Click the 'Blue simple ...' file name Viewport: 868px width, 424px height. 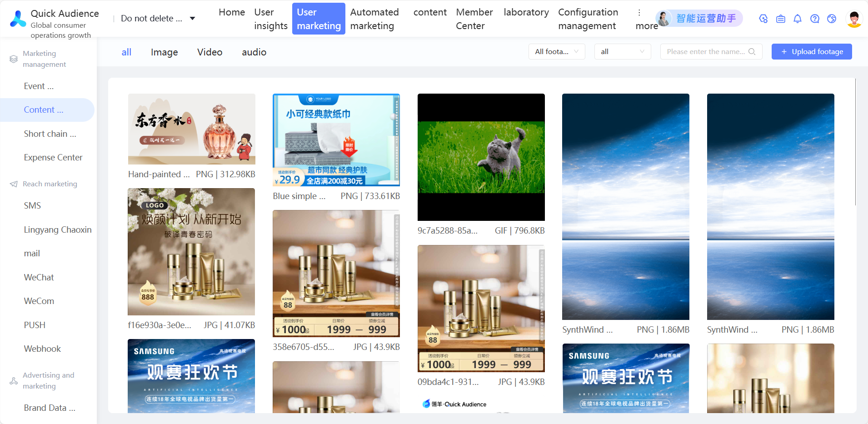pyautogui.click(x=299, y=196)
